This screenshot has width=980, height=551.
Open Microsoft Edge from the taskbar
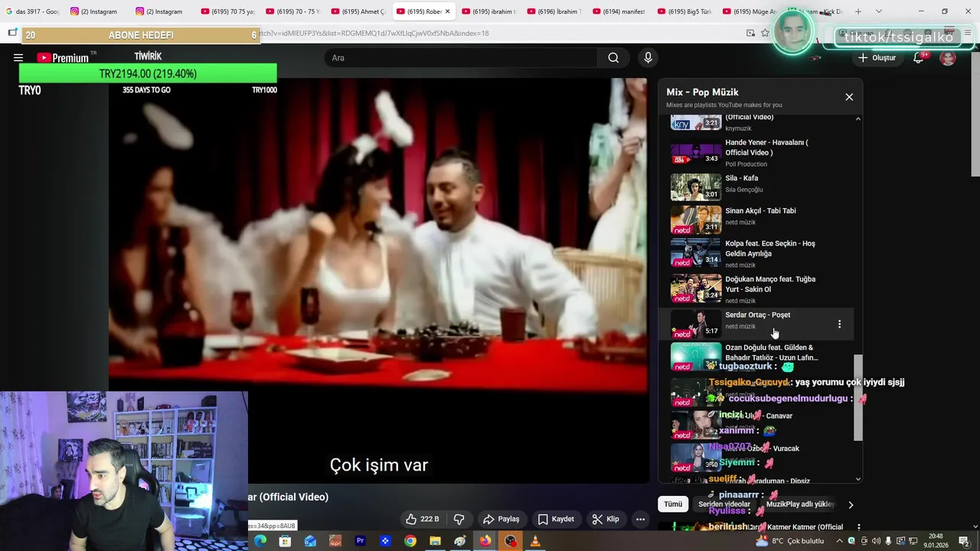[x=260, y=541]
